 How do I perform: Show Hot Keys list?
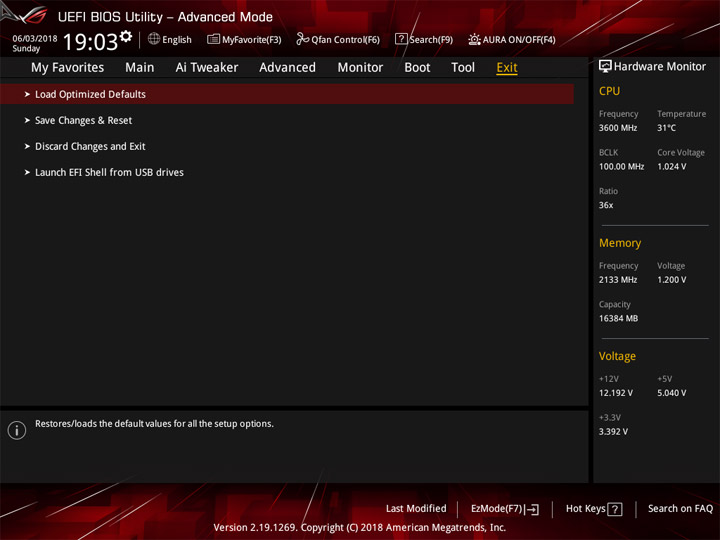coord(585,509)
